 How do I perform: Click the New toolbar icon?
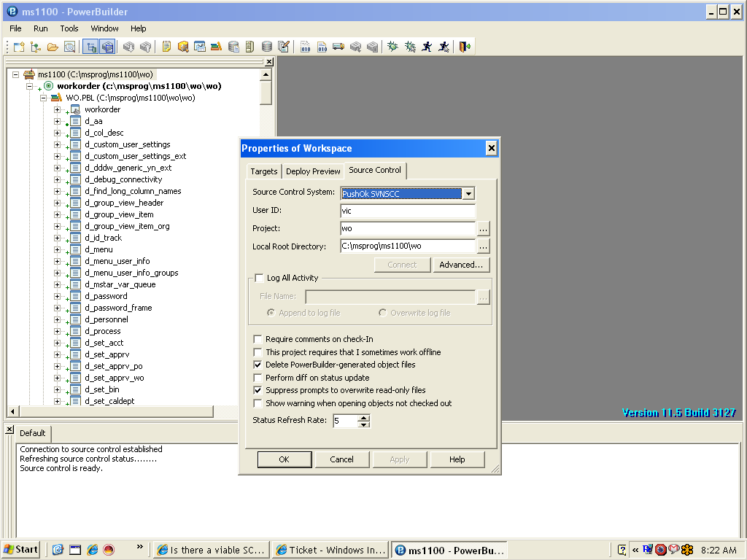19,47
